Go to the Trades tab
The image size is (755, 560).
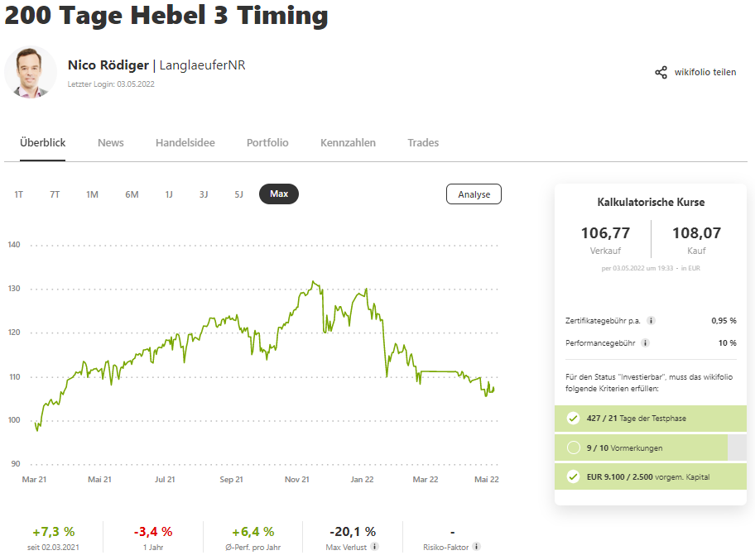pyautogui.click(x=423, y=143)
